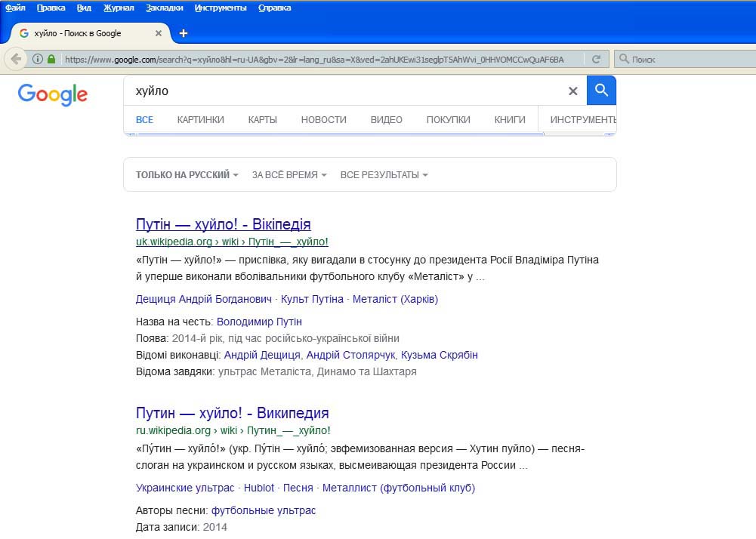Expand the ЗА ВСЁ ВРЕМЯ time dropdown
This screenshot has height=539, width=756.
click(x=289, y=175)
